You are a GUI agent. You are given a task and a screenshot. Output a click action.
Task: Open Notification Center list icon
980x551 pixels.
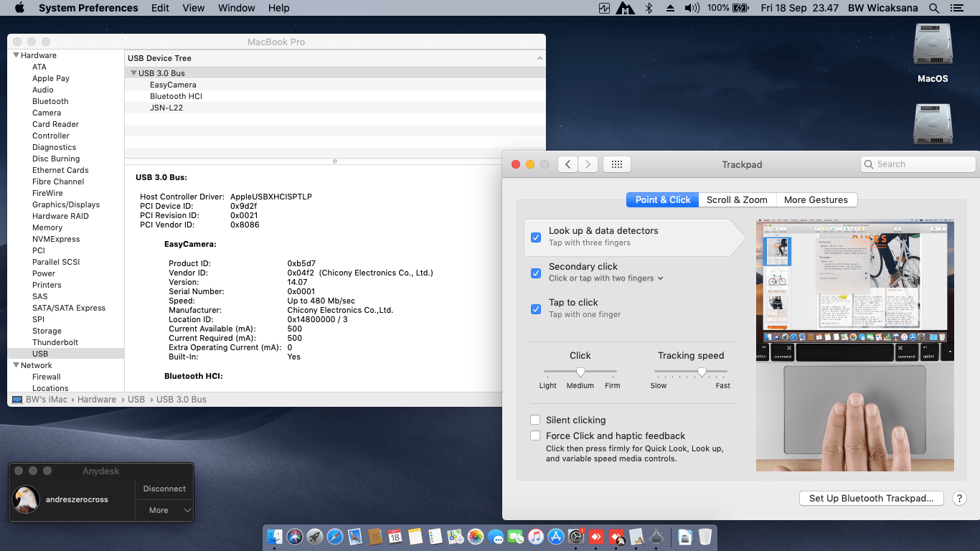(x=956, y=8)
